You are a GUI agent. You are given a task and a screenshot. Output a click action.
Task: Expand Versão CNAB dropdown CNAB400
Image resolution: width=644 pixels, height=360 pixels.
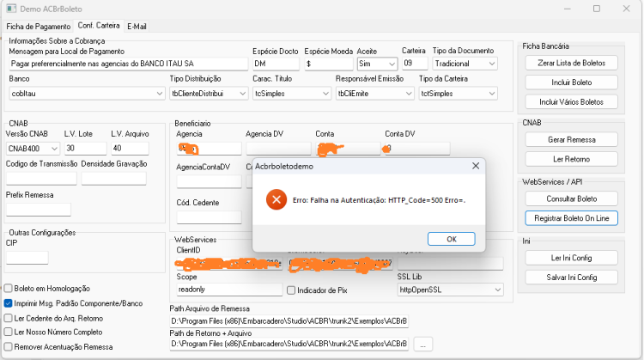(x=33, y=149)
